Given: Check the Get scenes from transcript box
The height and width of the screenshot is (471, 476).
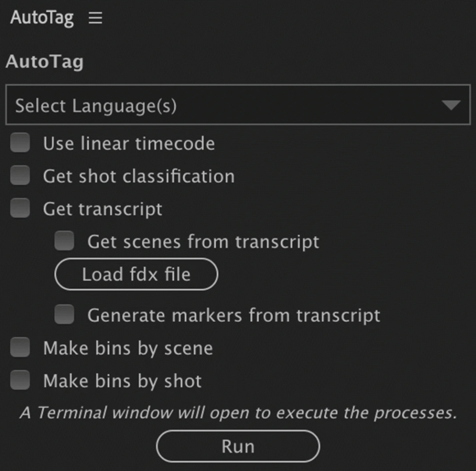Looking at the screenshot, I should (x=64, y=241).
